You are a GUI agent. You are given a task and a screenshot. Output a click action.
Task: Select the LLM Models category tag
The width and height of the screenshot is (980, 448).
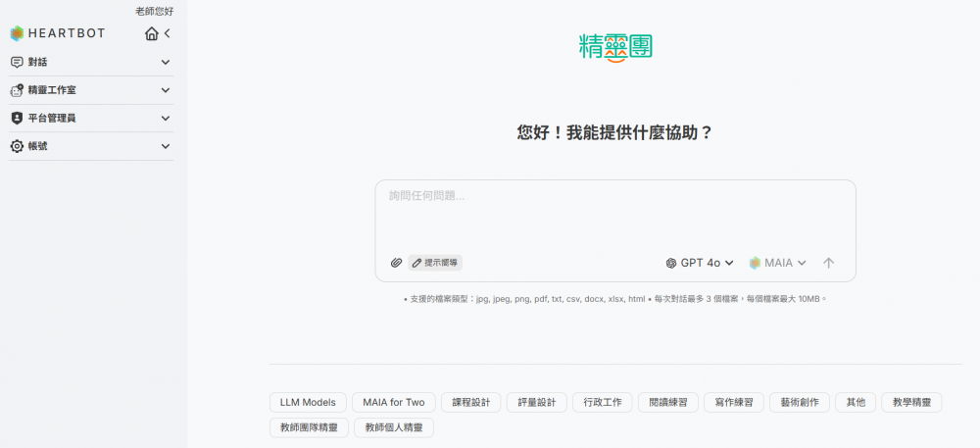(308, 402)
